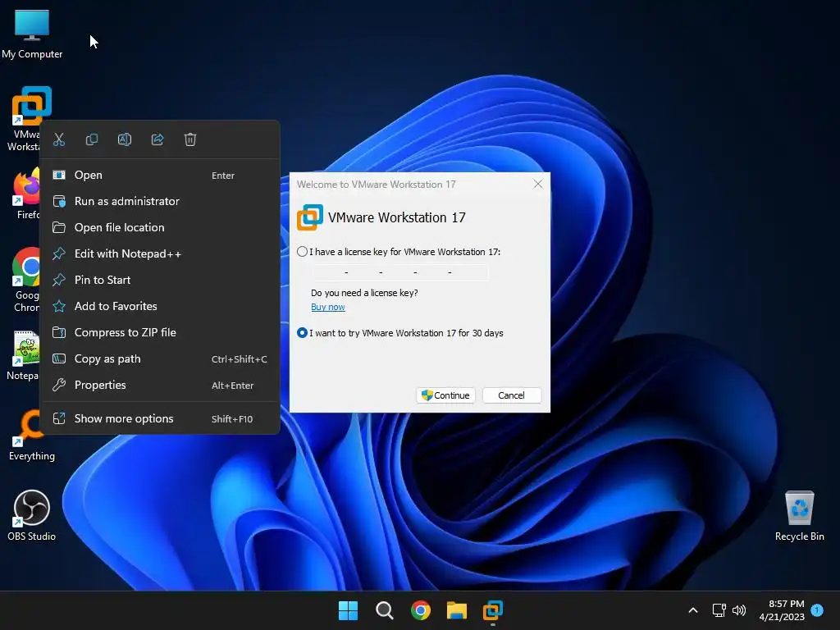
Task: Select Open in the context menu
Action: point(160,176)
